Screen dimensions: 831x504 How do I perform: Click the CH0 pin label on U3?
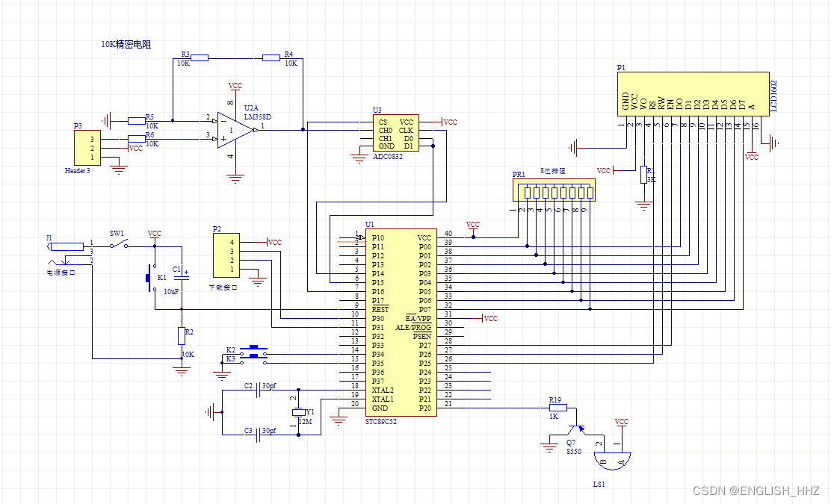[386, 130]
